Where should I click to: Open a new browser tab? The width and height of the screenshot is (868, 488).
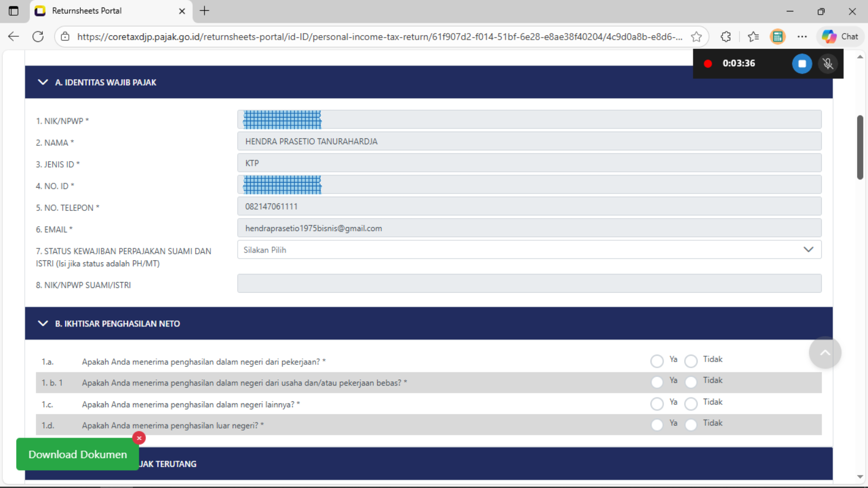(x=205, y=11)
